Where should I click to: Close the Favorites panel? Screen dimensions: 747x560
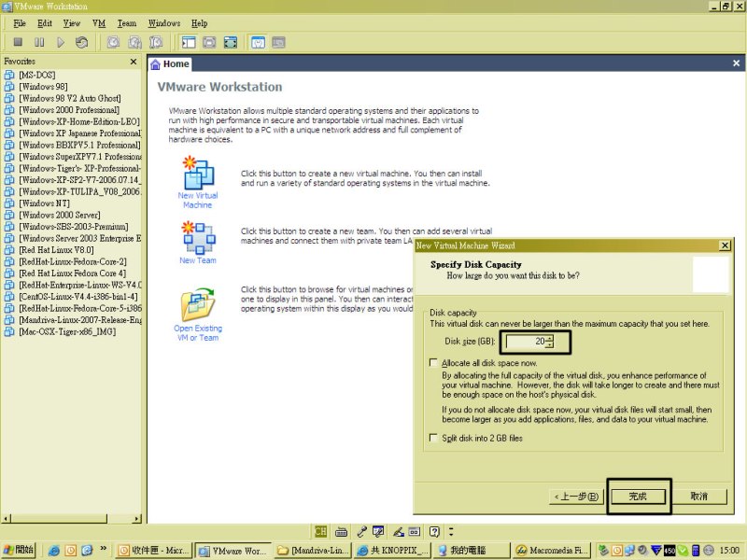(134, 62)
